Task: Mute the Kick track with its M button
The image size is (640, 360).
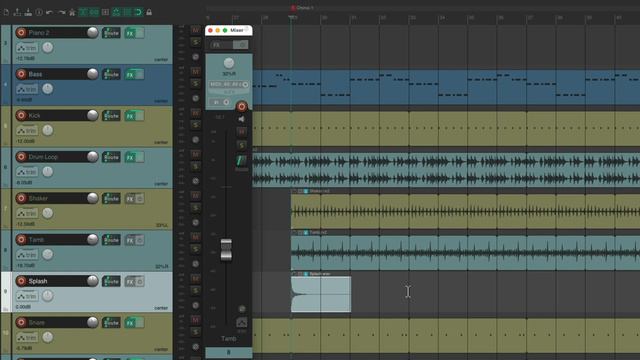Action: pos(196,113)
